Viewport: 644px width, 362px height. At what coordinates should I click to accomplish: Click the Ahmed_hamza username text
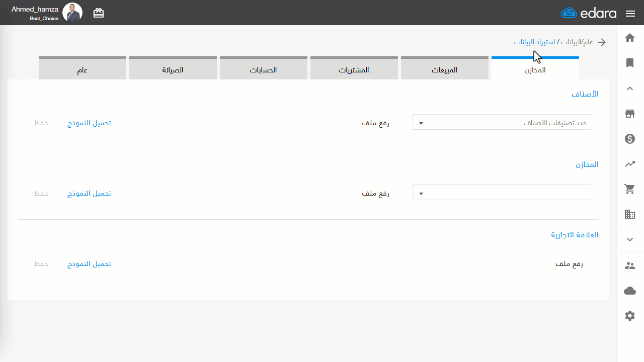click(35, 9)
